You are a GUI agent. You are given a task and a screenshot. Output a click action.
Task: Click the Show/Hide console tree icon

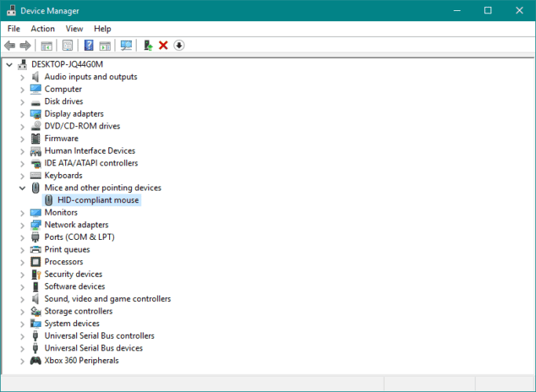[x=46, y=45]
